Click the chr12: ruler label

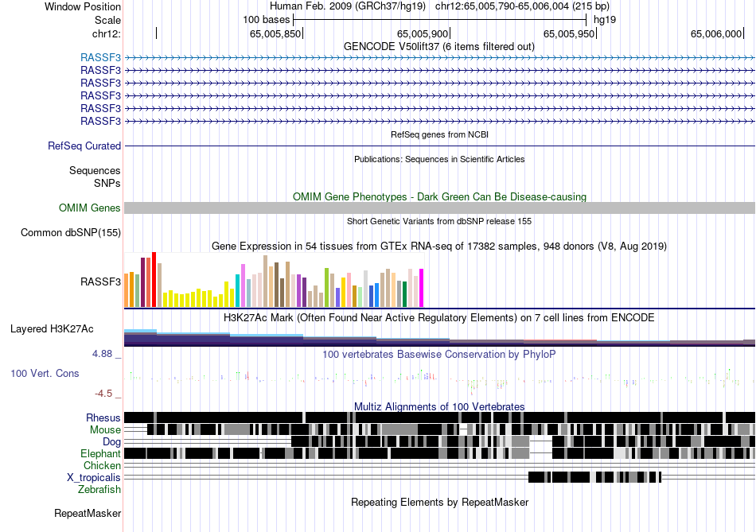pyautogui.click(x=106, y=33)
